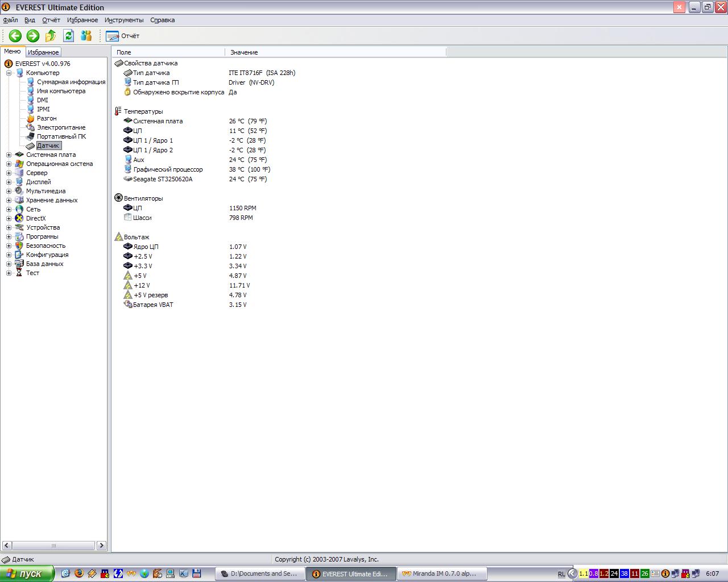
Task: Click the Up one level toolbar icon
Action: tap(51, 36)
